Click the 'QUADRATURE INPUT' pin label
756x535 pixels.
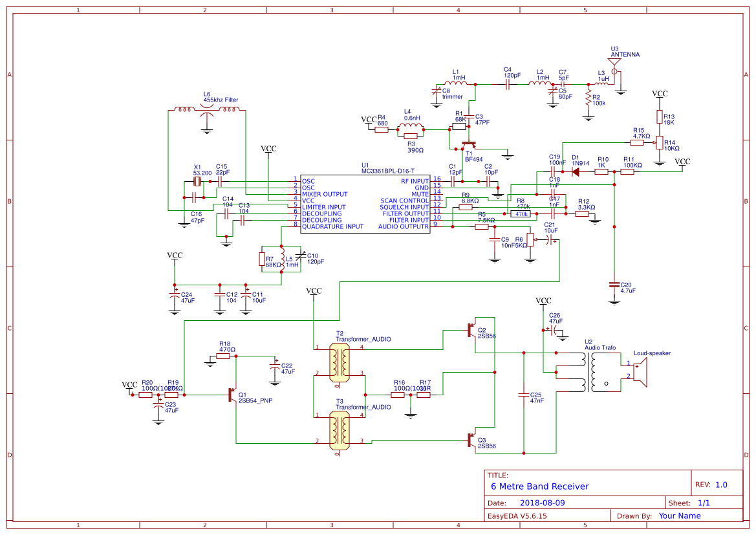(332, 226)
